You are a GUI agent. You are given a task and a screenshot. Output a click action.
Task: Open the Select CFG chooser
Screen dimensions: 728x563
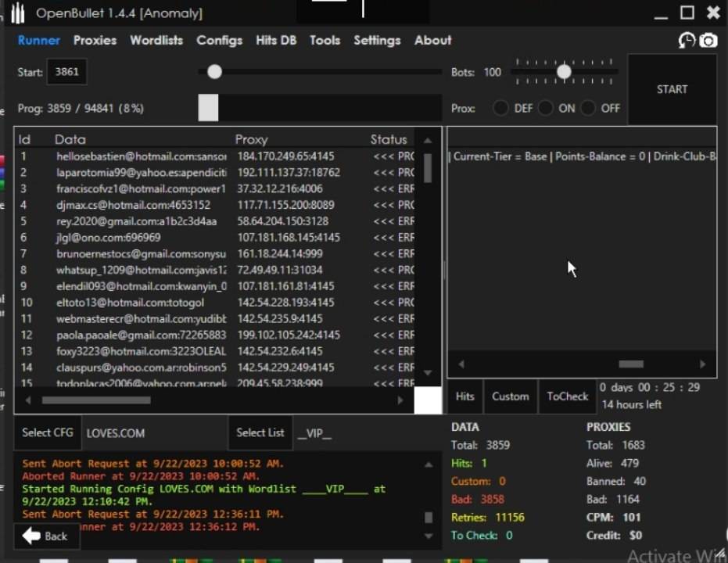pos(47,432)
